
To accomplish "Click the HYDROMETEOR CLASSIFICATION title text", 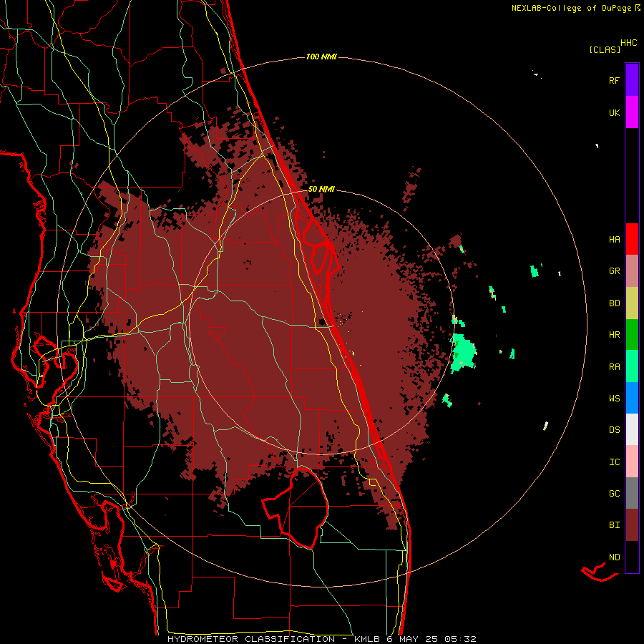I will [251, 639].
